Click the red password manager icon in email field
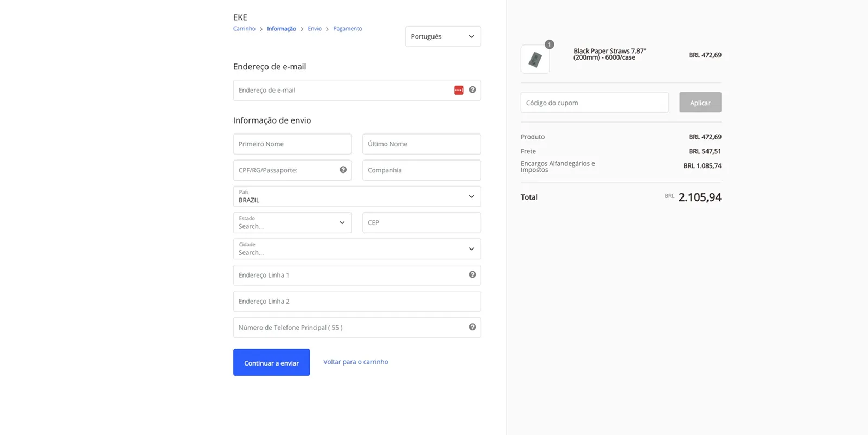The height and width of the screenshot is (435, 868). pyautogui.click(x=458, y=90)
